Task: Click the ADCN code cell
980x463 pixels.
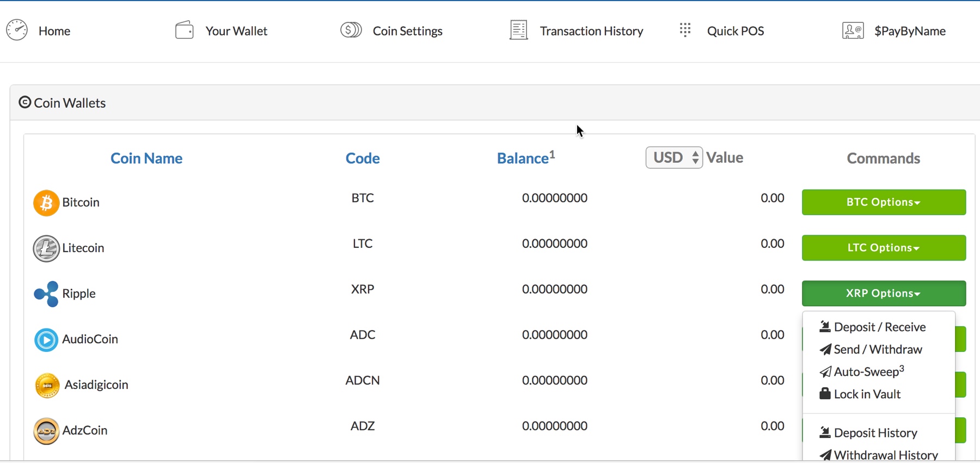Action: click(363, 380)
